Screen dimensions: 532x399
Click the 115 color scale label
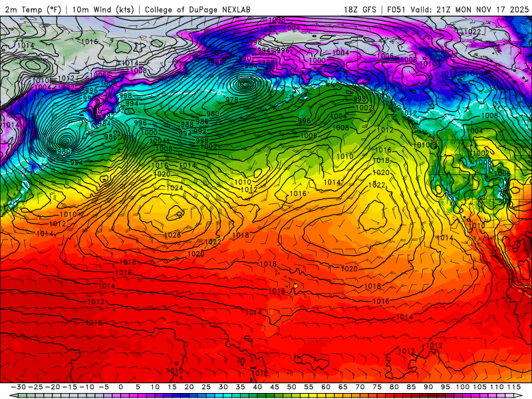513,387
